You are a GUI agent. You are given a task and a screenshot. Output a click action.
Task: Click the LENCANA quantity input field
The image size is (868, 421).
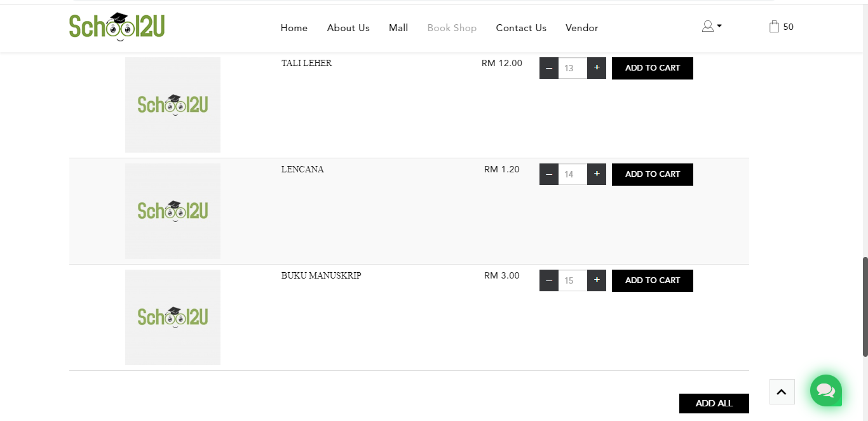(573, 174)
